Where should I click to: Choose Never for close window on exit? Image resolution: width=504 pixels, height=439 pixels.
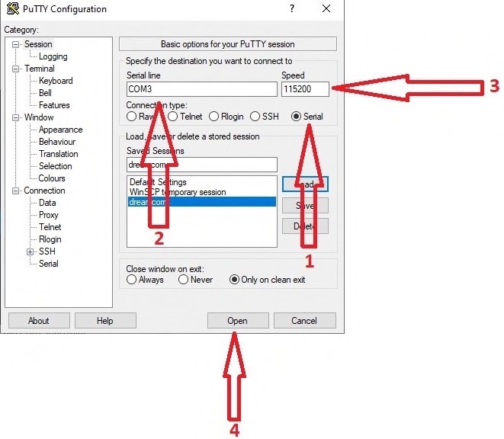(x=183, y=280)
